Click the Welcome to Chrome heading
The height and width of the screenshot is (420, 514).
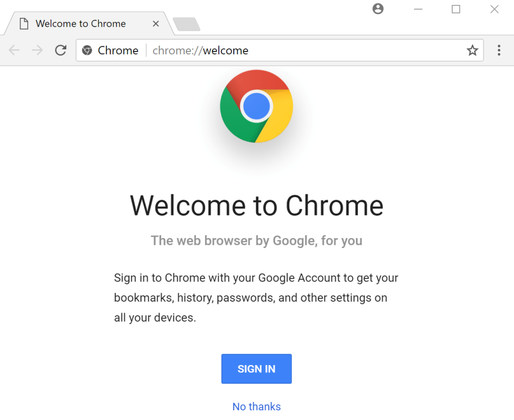(x=256, y=205)
